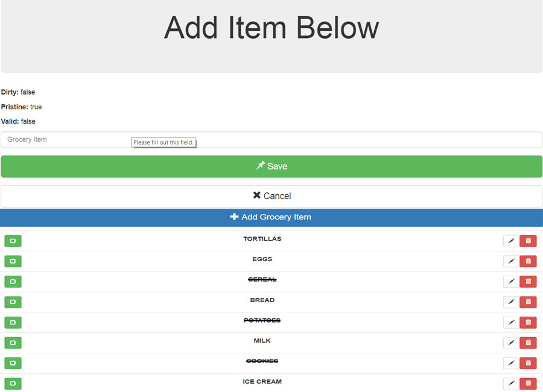The image size is (543, 392).
Task: Dismiss the 'Please fill out this field' tooltip
Action: pos(164,142)
